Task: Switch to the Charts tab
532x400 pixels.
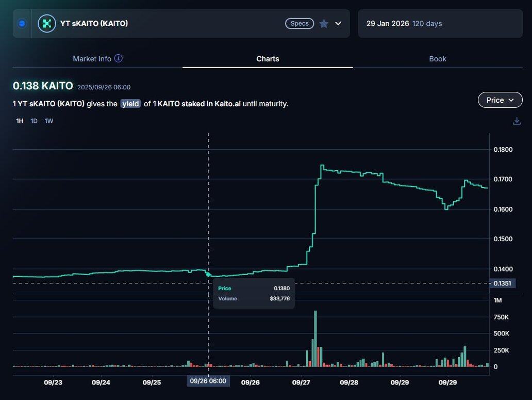Action: (x=268, y=59)
